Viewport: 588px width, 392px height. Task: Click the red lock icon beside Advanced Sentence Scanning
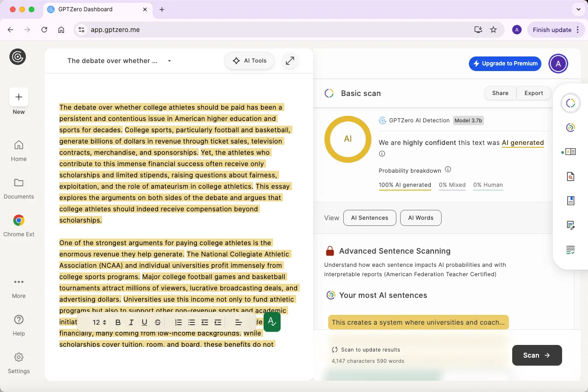[x=330, y=251]
